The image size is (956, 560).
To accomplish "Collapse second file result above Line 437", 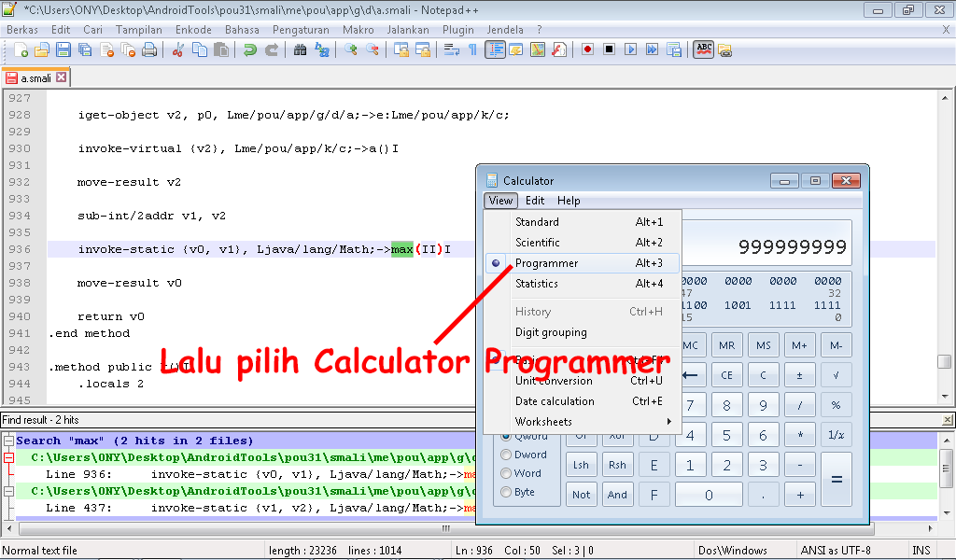I will (x=8, y=491).
